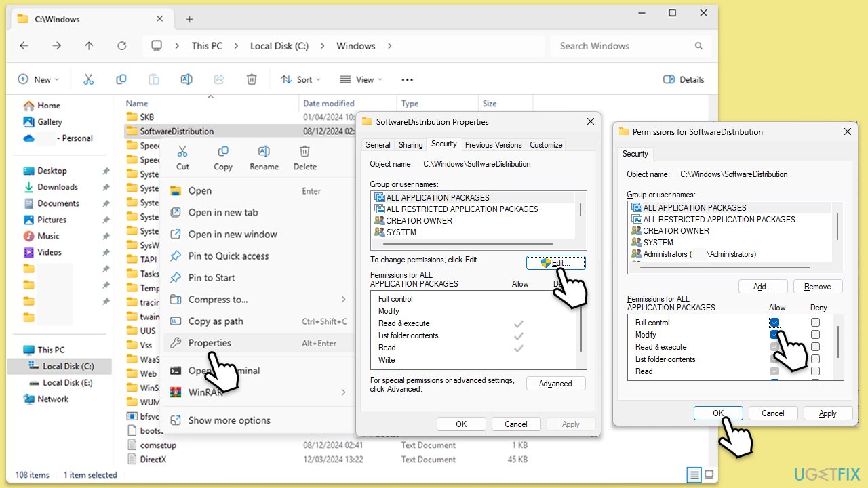This screenshot has height=488, width=868.
Task: Open the View dropdown
Action: [x=361, y=79]
